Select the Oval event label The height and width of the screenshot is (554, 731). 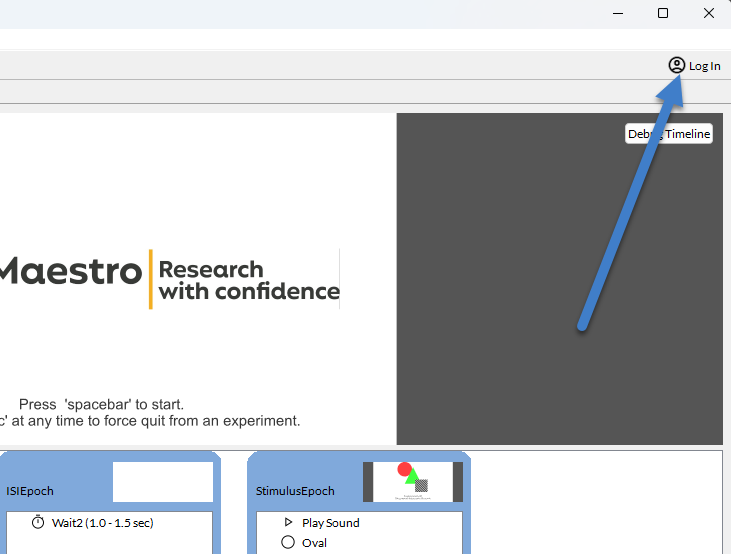[314, 542]
